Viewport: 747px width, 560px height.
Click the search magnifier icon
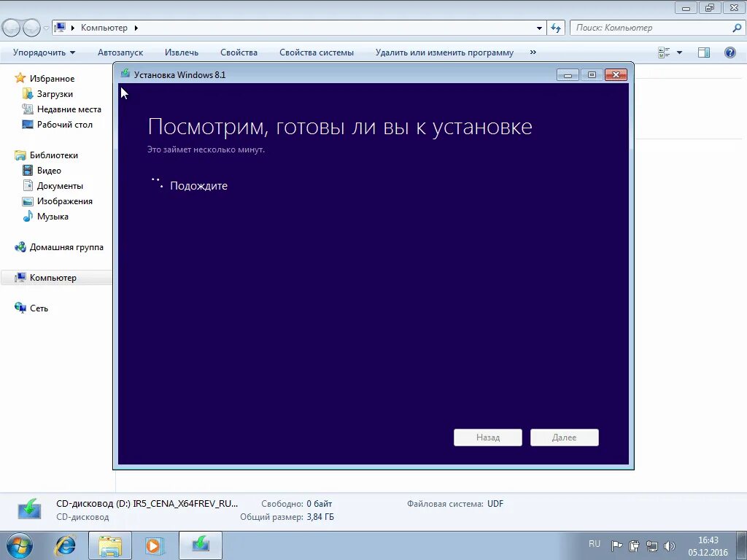point(737,28)
